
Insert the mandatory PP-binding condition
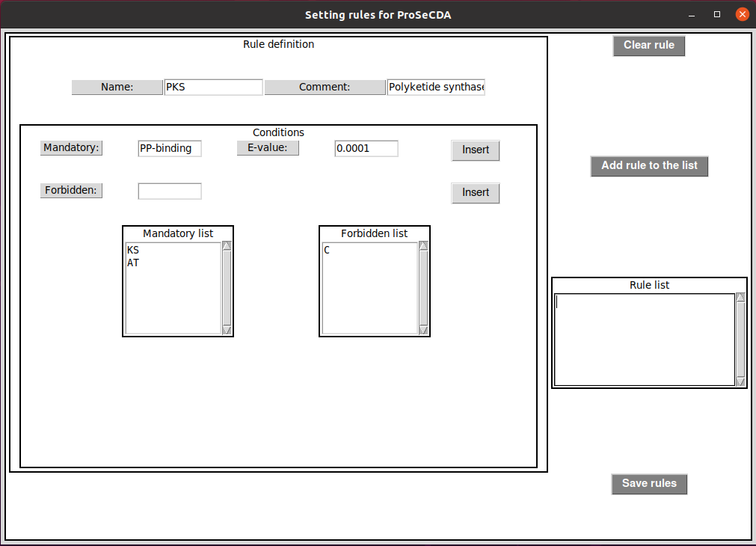click(x=476, y=150)
